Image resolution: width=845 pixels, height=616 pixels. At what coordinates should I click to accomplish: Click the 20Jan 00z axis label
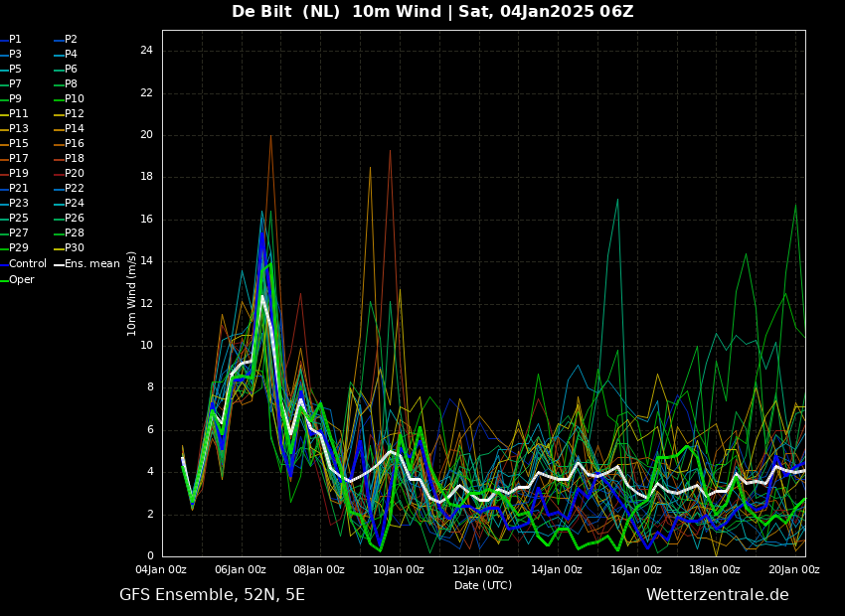pyautogui.click(x=793, y=569)
